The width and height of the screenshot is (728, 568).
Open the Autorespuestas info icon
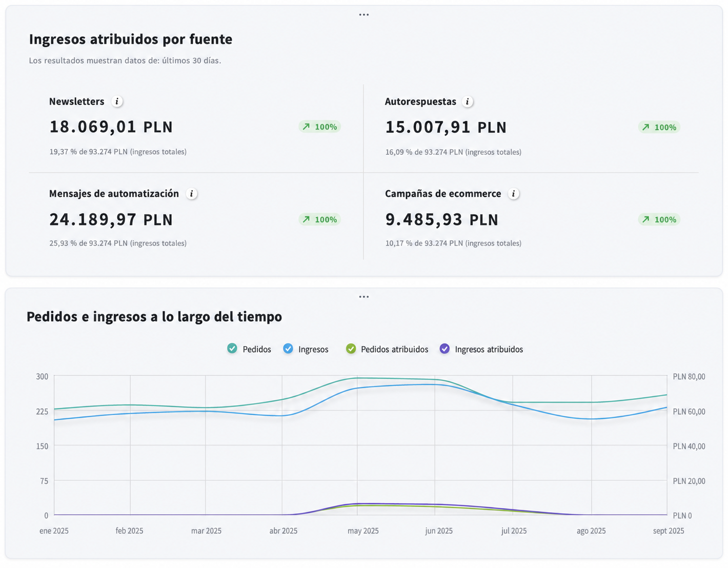coord(467,102)
